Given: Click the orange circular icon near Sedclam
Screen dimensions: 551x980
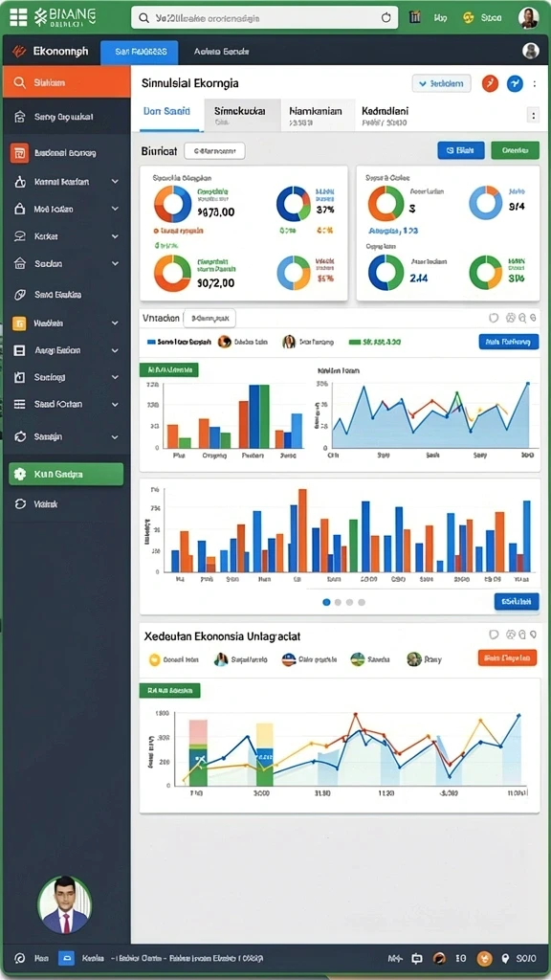Looking at the screenshot, I should pyautogui.click(x=490, y=83).
